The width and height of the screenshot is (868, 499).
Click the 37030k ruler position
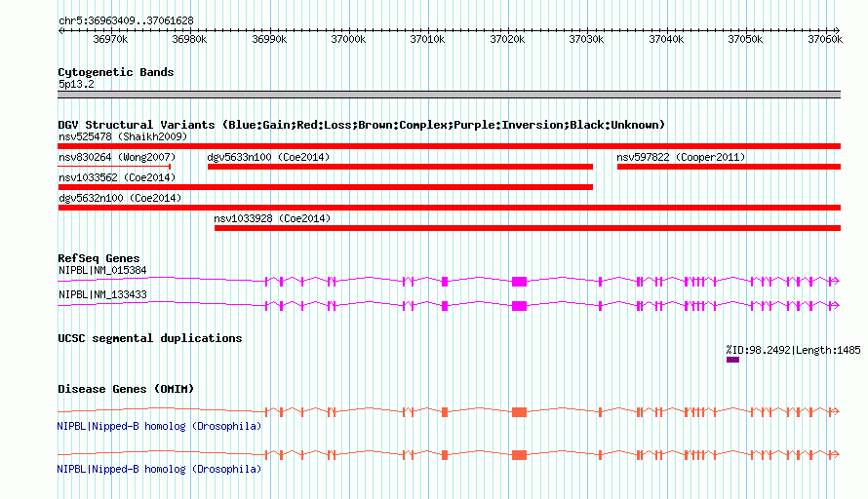[x=586, y=39]
